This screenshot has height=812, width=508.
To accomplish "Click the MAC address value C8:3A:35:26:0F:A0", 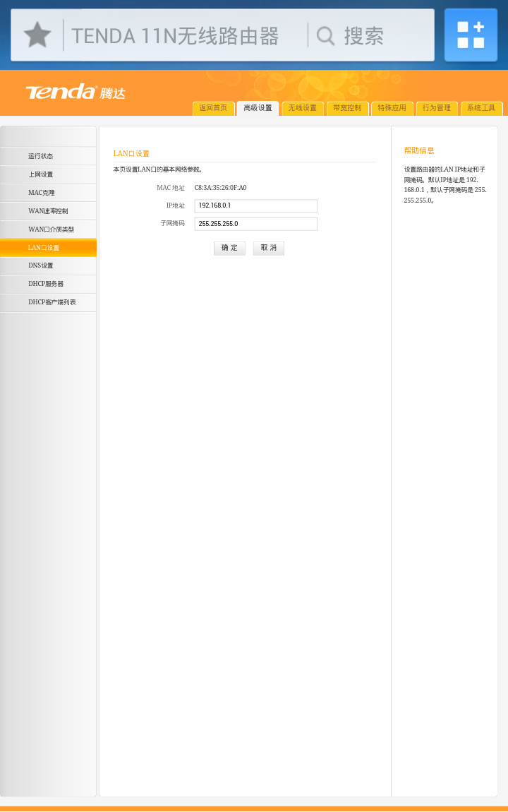I will [x=220, y=187].
